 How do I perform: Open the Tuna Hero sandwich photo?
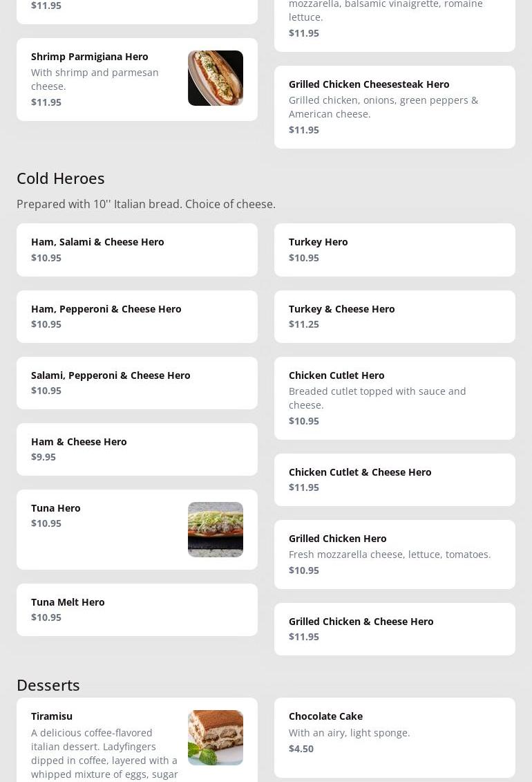click(x=215, y=529)
